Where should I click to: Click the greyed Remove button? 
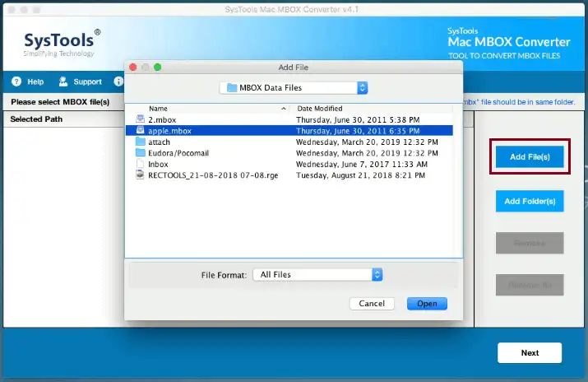(x=530, y=243)
